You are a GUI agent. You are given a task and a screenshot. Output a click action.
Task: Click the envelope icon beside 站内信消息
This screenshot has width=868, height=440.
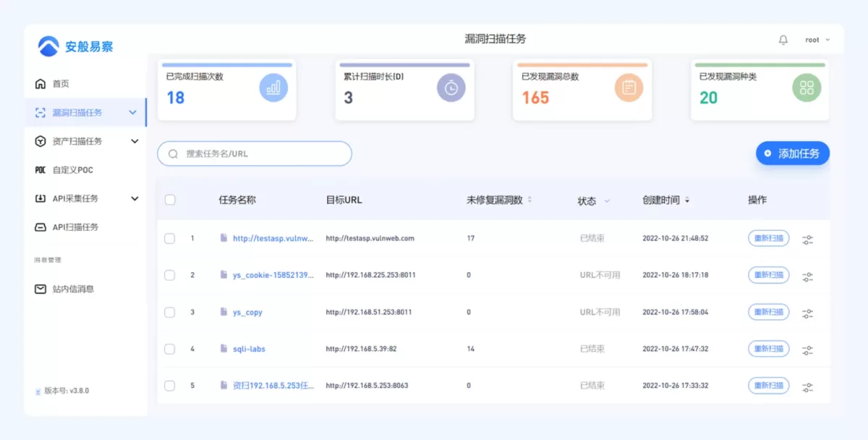coord(41,289)
